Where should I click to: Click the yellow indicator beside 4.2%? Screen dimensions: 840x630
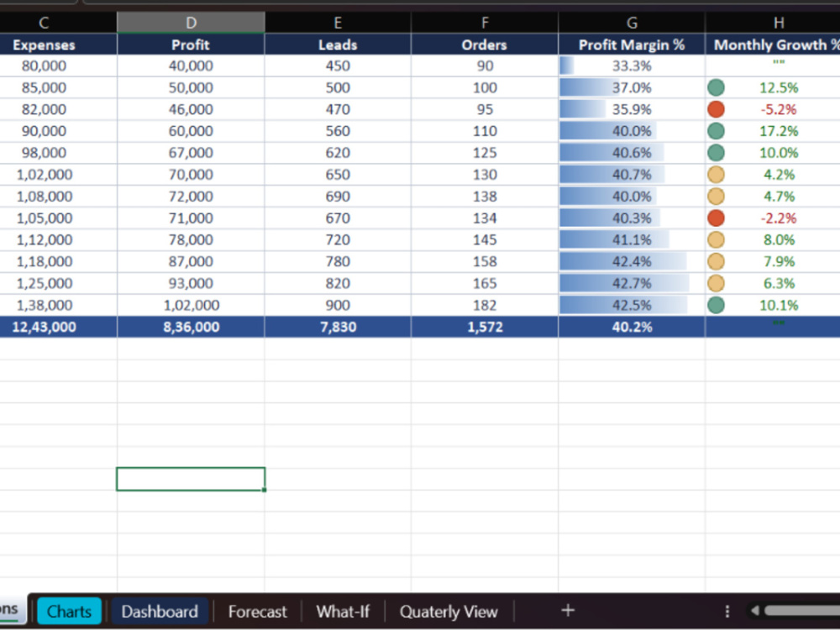716,175
